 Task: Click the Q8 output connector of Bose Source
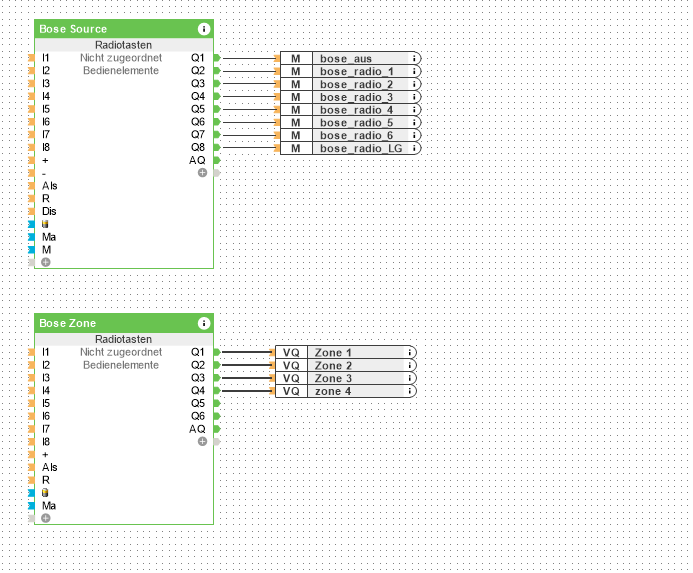[x=217, y=147]
